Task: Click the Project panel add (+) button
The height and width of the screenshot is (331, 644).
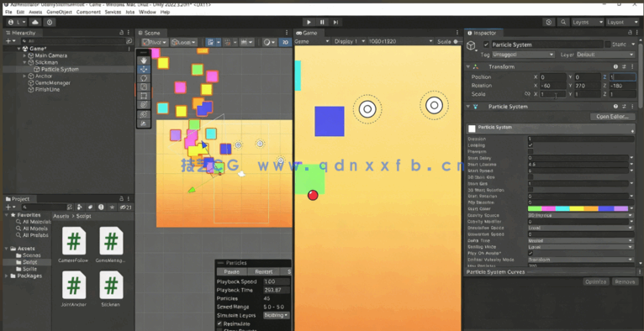Action: click(10, 208)
